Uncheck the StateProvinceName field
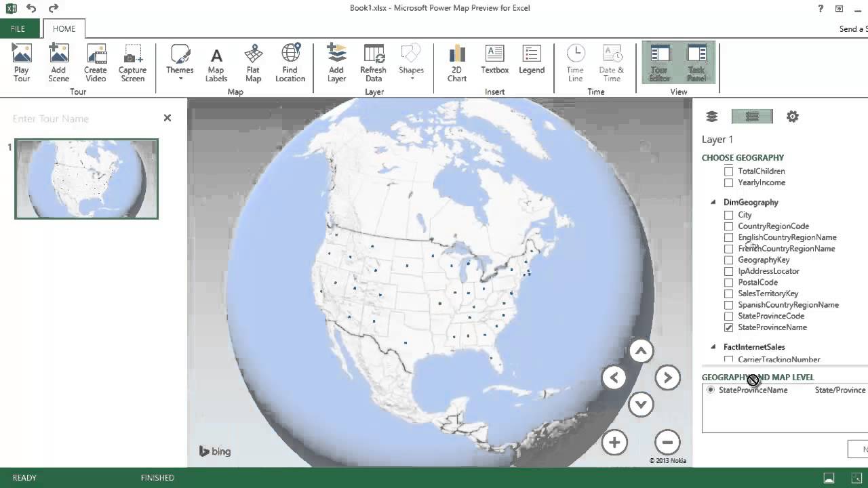868x488 pixels. tap(728, 327)
